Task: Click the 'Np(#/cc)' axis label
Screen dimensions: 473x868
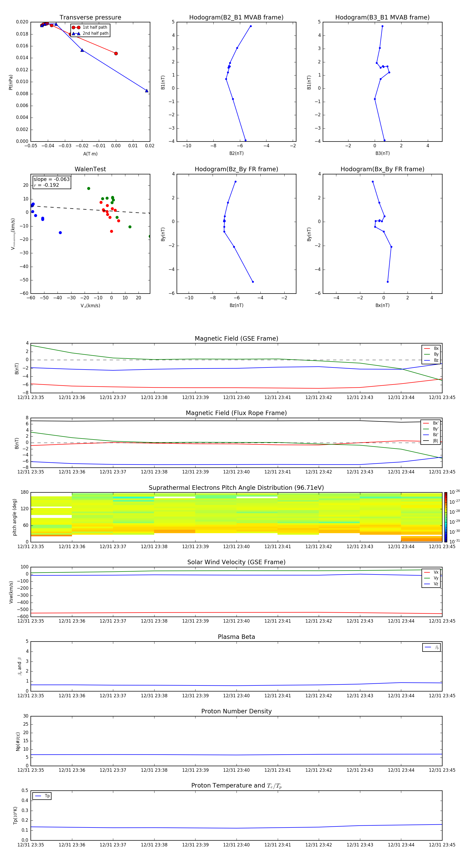Action: pos(18,741)
